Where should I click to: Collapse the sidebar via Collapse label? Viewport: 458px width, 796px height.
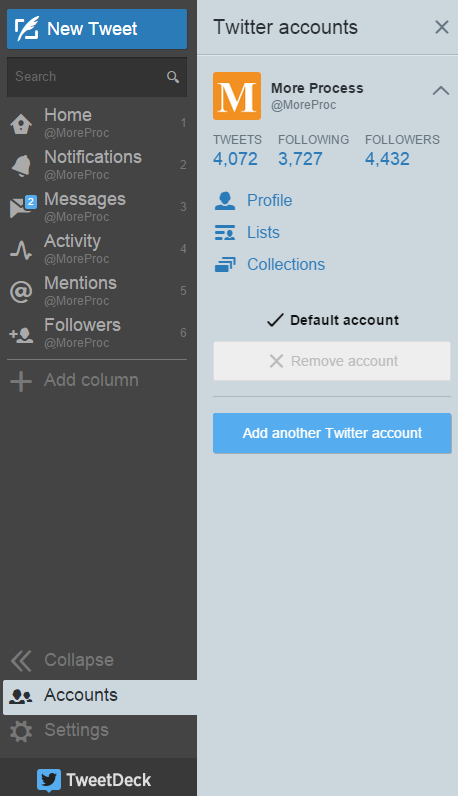[x=79, y=660]
